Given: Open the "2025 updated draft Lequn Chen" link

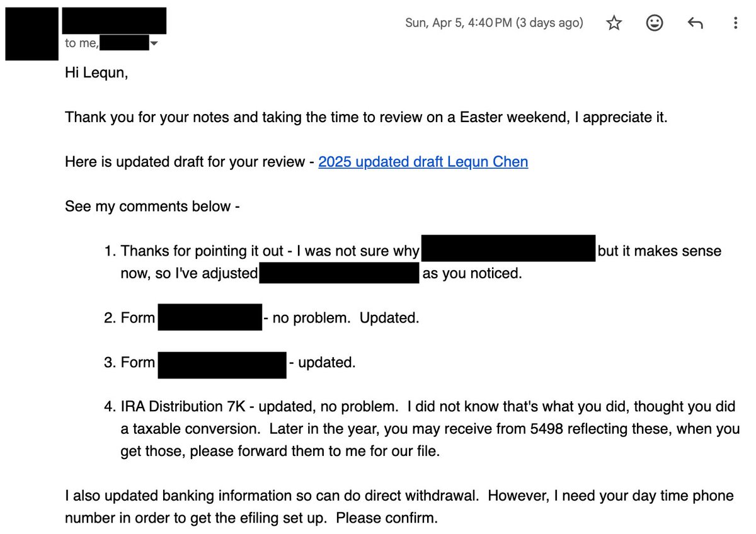Looking at the screenshot, I should (x=423, y=162).
